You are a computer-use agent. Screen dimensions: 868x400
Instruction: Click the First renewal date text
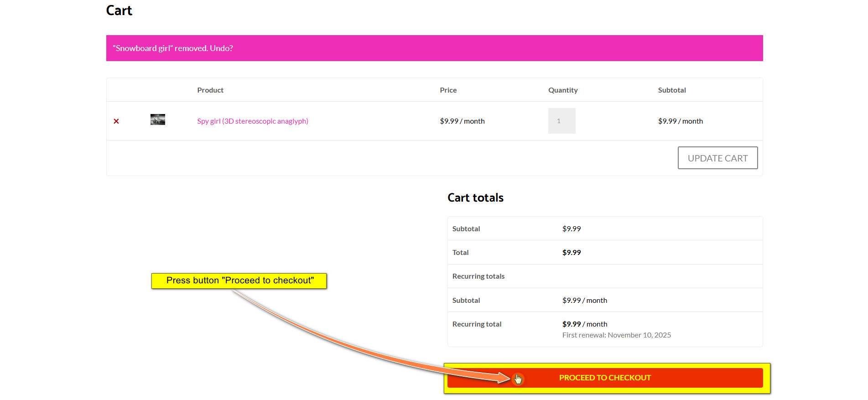[616, 335]
